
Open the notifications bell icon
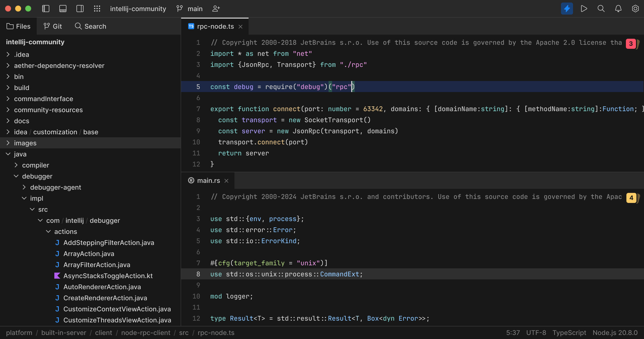tap(618, 9)
